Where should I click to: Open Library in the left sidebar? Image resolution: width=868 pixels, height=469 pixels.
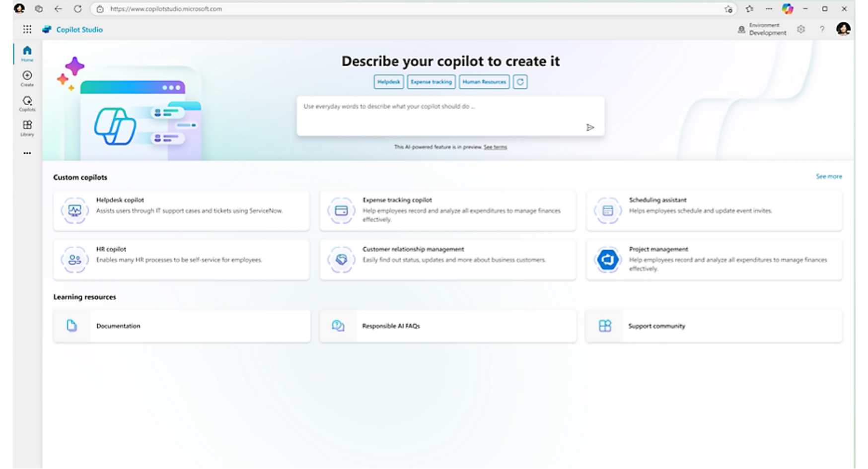point(27,128)
